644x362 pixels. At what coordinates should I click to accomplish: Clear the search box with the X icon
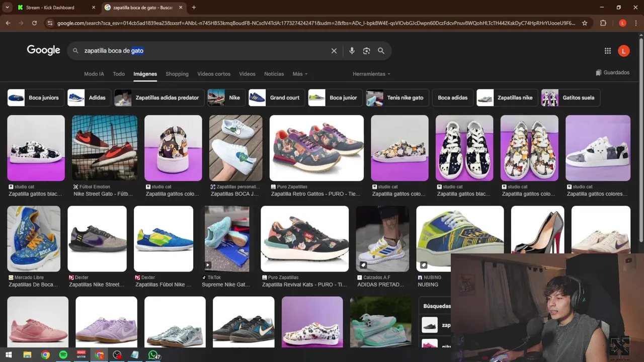coord(334,51)
